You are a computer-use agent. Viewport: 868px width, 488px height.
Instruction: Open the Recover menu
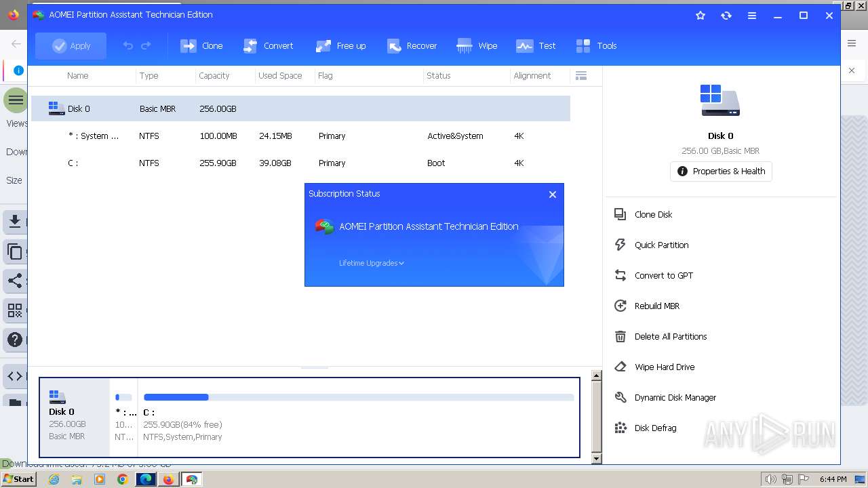click(412, 45)
